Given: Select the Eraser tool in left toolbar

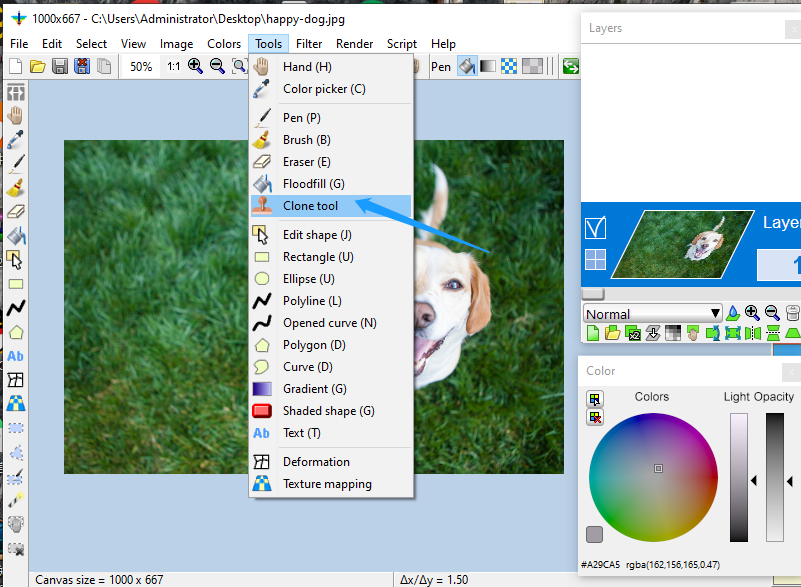Looking at the screenshot, I should 16,212.
